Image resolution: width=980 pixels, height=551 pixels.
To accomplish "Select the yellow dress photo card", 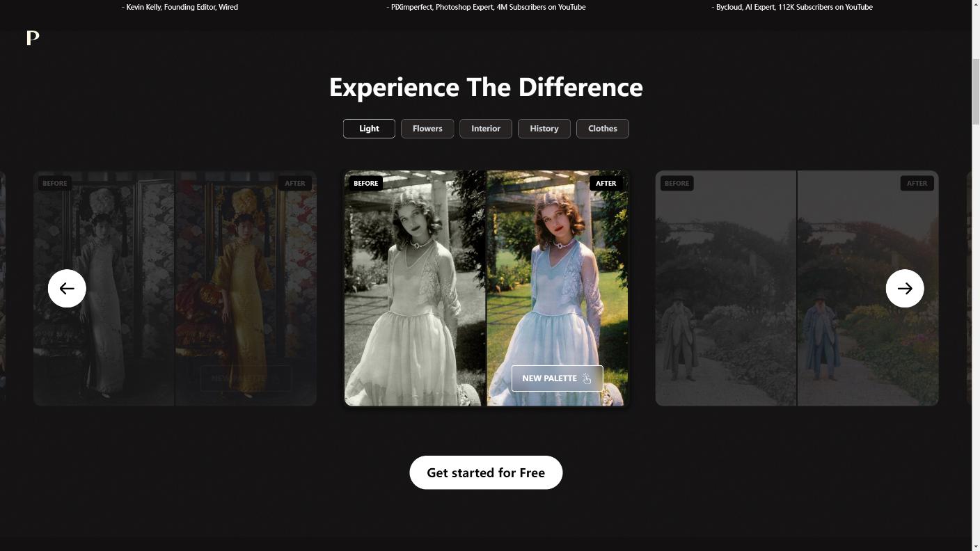I will coord(175,288).
